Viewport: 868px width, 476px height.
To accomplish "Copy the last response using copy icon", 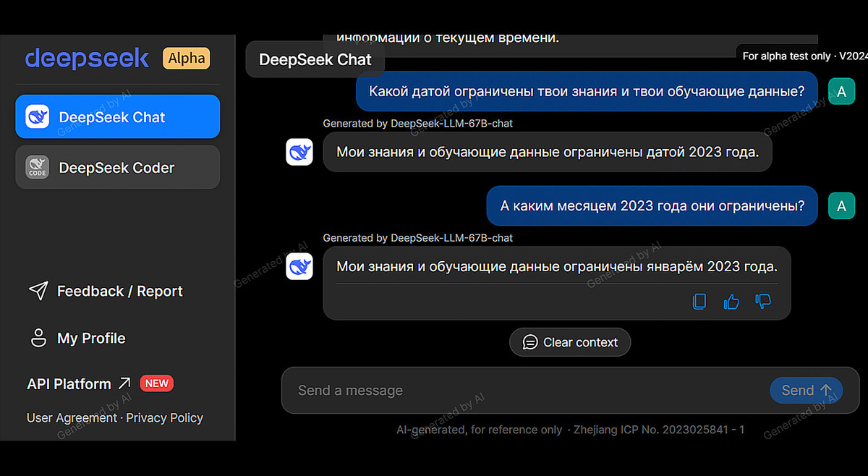I will point(699,301).
